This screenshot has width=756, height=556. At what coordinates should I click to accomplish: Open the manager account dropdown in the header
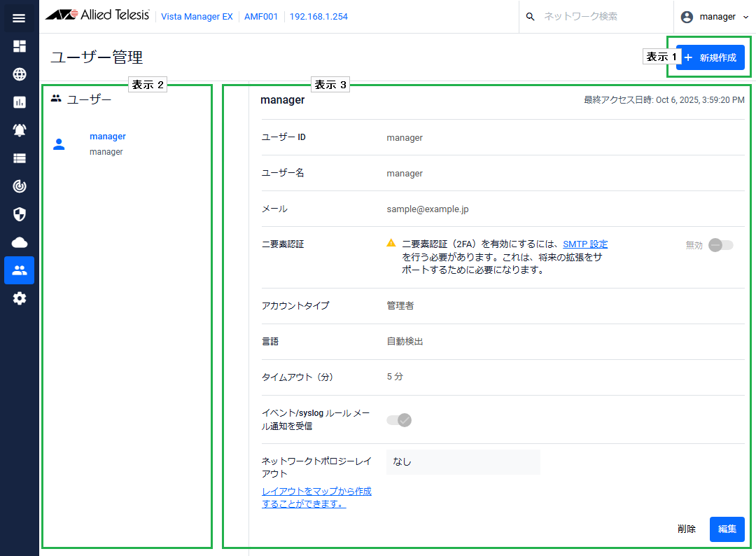(x=715, y=16)
